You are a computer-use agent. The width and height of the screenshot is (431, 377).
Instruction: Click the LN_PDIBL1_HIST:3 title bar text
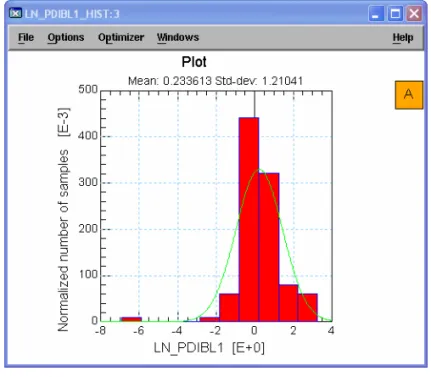point(72,14)
